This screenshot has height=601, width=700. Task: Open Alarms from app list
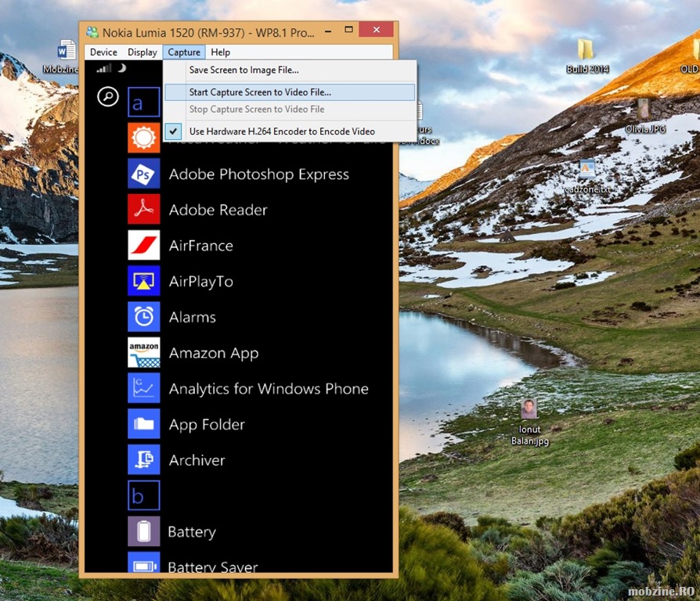point(193,317)
